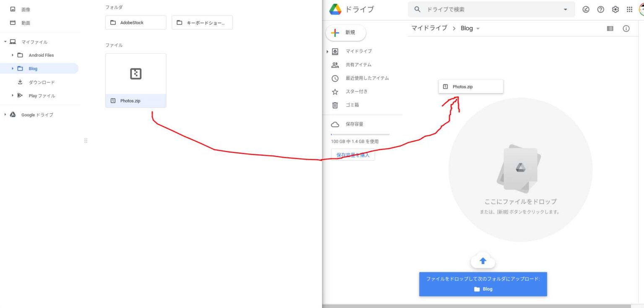Open the Blog breadcrumb dropdown
The width and height of the screenshot is (644, 308).
(478, 29)
